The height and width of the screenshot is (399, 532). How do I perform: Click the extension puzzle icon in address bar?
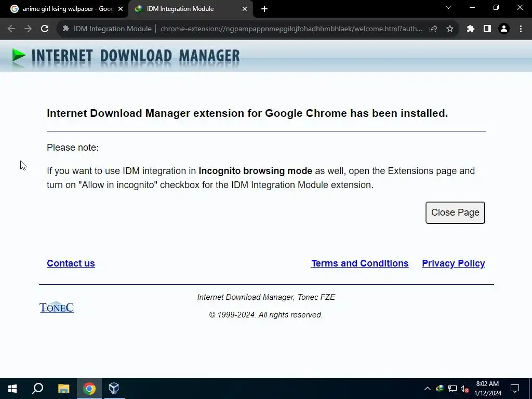click(x=66, y=29)
